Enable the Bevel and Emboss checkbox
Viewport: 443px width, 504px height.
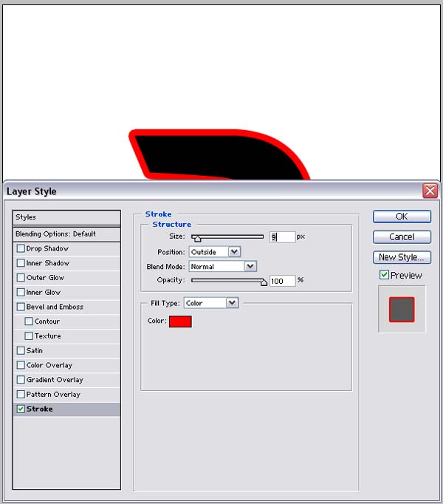point(21,307)
